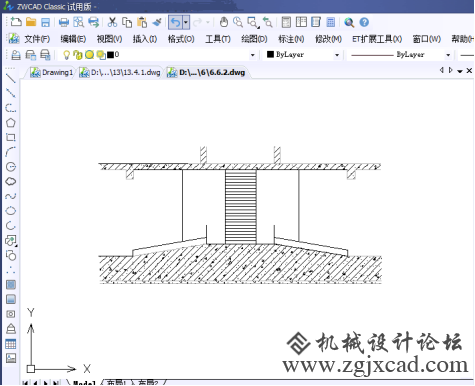The width and height of the screenshot is (475, 386).
Task: Select the Rectangle tool in the draw toolbar
Action: pyautogui.click(x=11, y=137)
